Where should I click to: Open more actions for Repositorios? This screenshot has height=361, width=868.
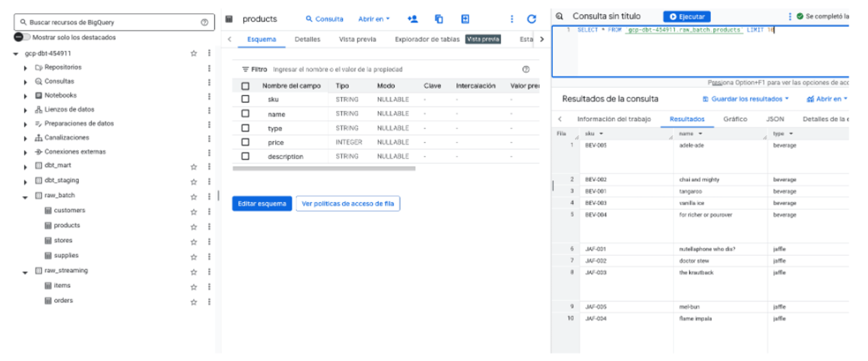(x=209, y=68)
